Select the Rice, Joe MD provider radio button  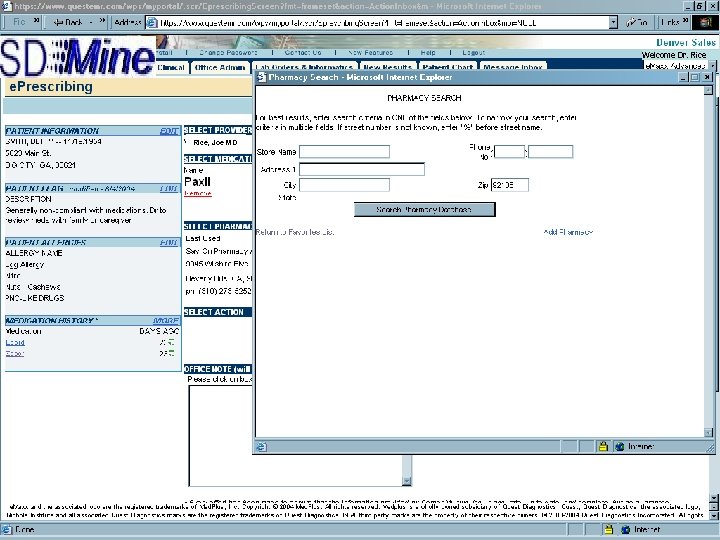point(186,142)
